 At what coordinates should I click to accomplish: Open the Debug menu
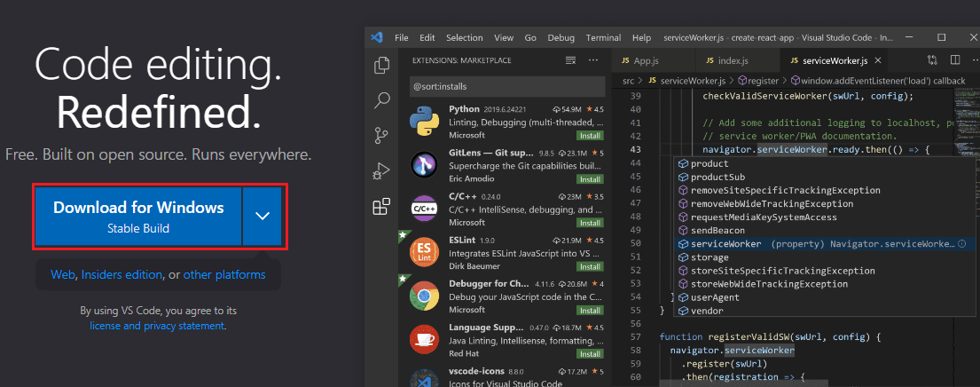point(561,37)
